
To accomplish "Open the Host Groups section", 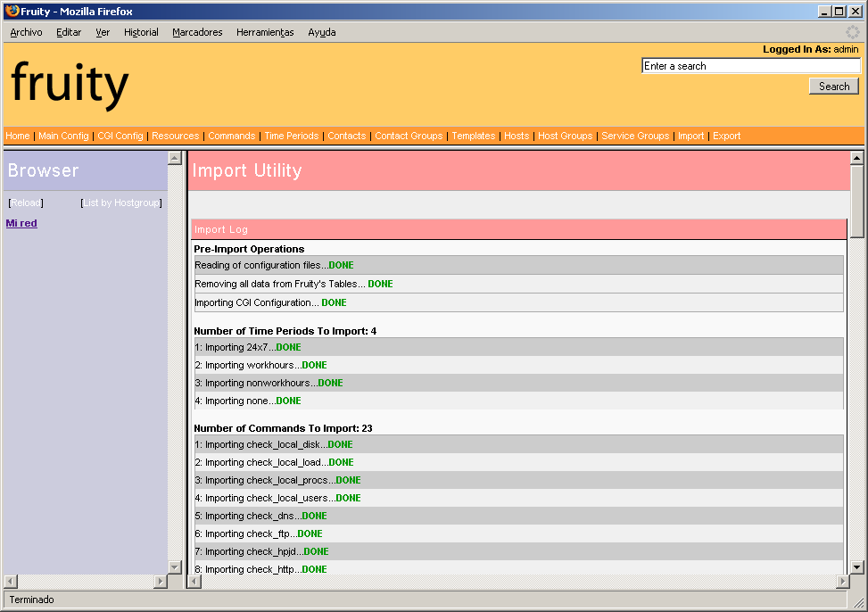I will click(566, 136).
